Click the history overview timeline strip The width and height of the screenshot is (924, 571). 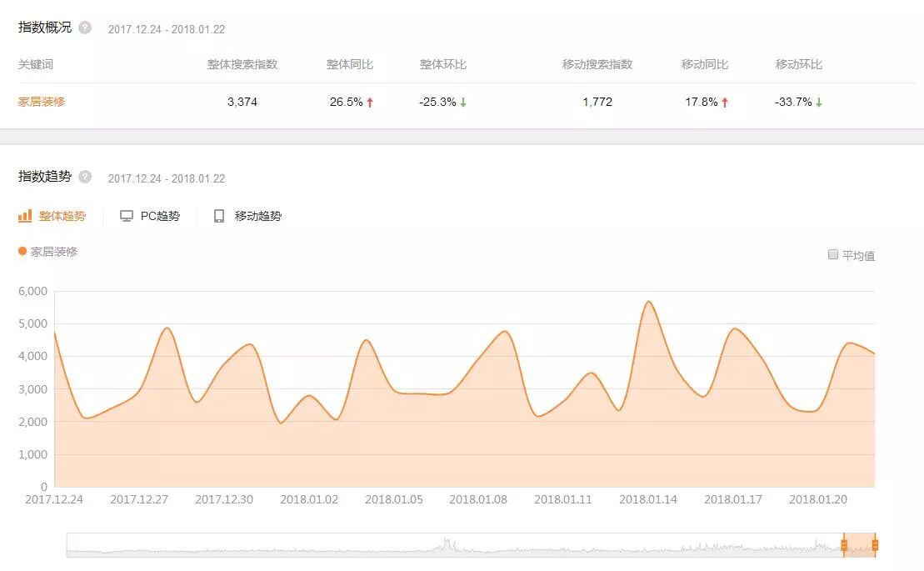pos(471,545)
